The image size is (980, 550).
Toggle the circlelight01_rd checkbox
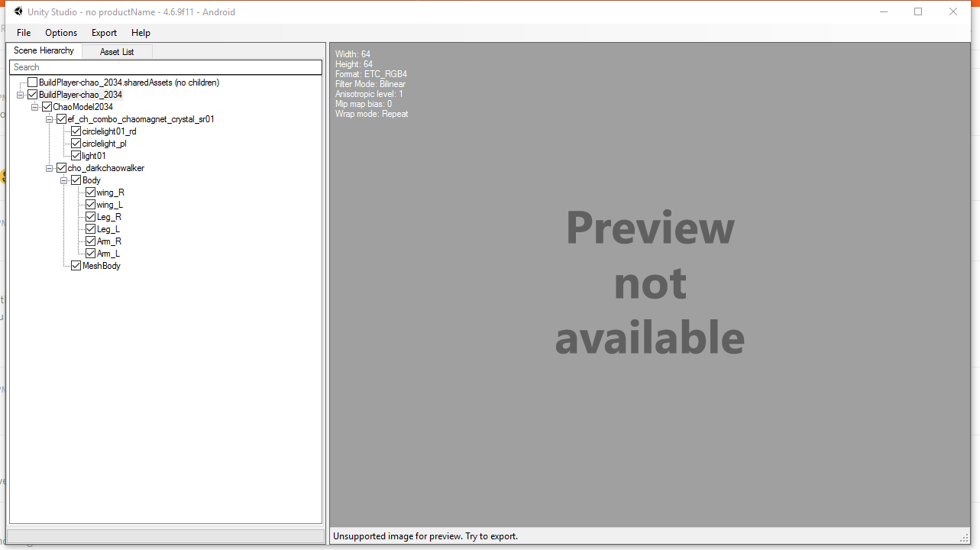[76, 131]
